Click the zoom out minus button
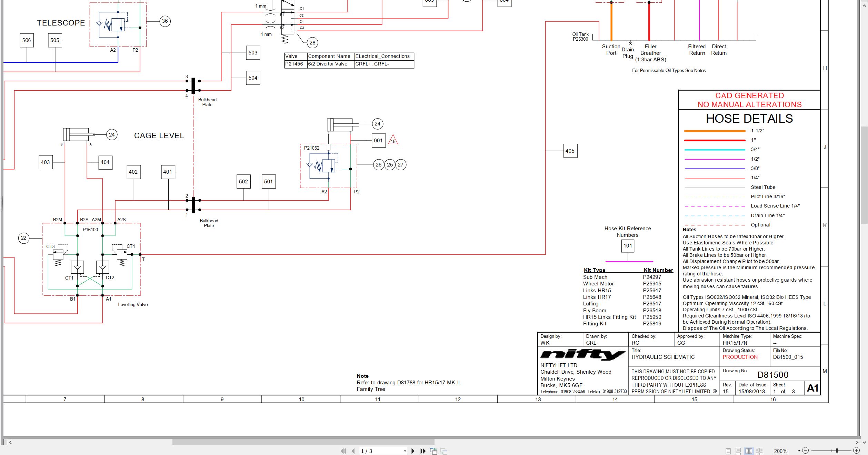 [x=805, y=451]
